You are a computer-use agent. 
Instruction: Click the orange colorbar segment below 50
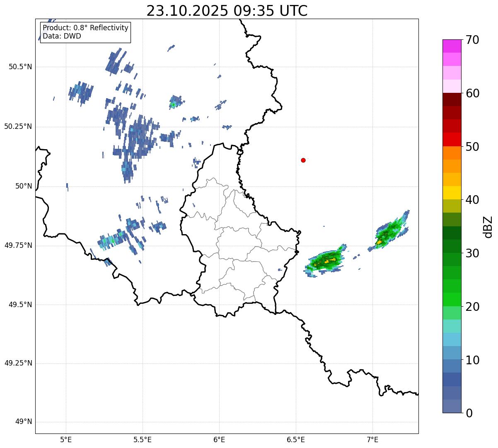click(452, 153)
